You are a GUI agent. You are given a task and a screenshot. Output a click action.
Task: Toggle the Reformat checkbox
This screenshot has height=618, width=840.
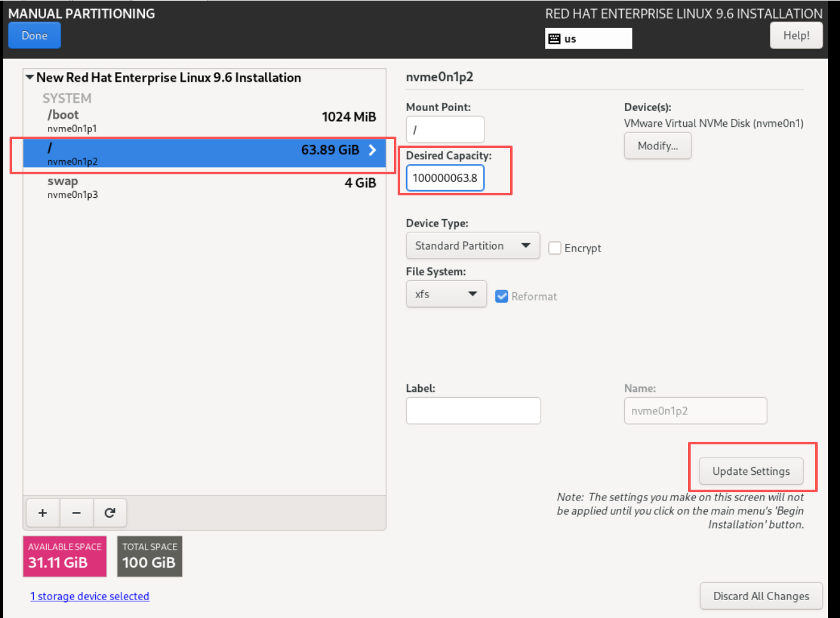point(502,296)
